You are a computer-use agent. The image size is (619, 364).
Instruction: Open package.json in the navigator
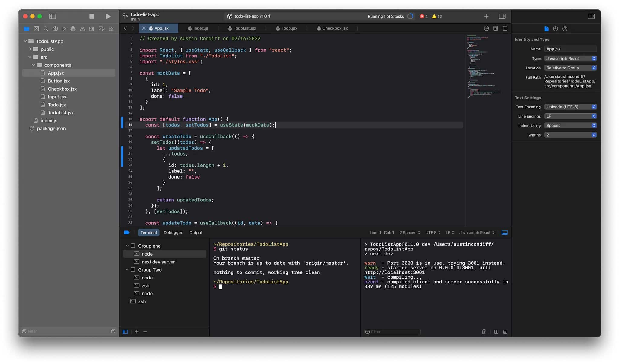pyautogui.click(x=69, y=128)
